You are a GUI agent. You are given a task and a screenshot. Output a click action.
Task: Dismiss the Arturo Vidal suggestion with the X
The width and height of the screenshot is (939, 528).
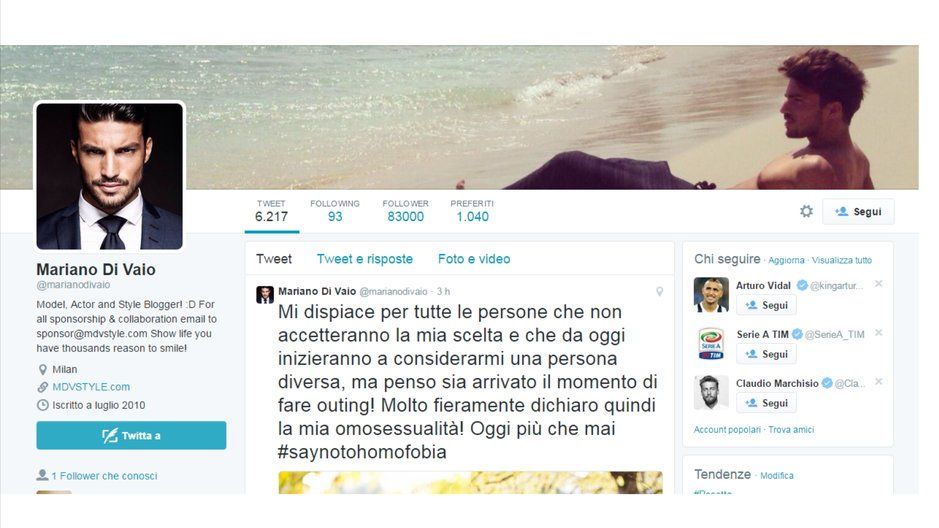[879, 284]
